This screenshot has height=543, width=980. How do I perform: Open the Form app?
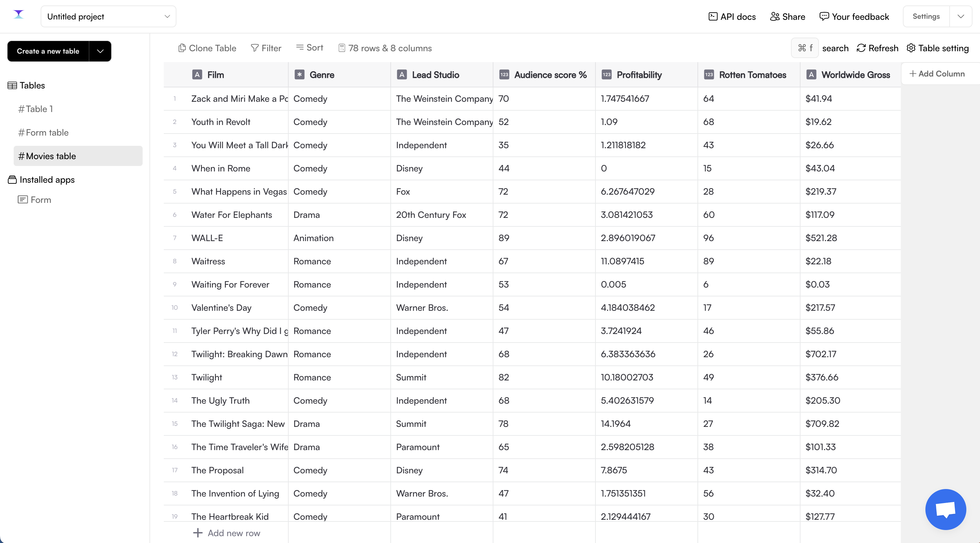click(x=34, y=199)
